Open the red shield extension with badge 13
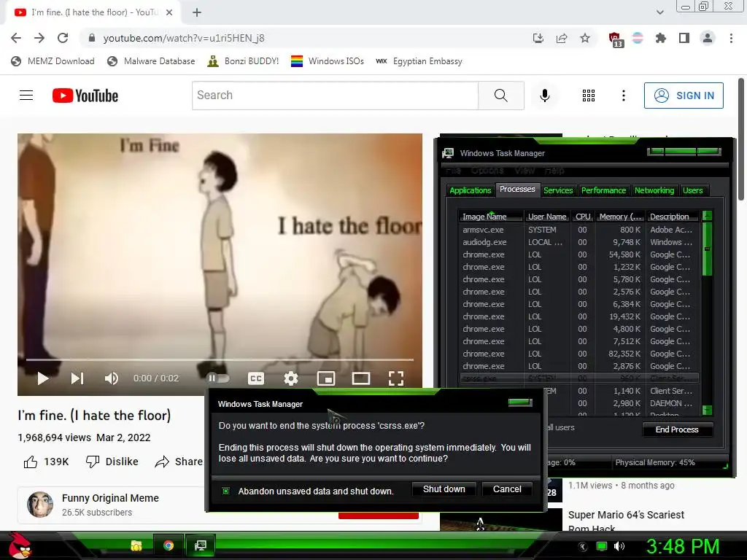This screenshot has height=560, width=747. click(x=616, y=39)
